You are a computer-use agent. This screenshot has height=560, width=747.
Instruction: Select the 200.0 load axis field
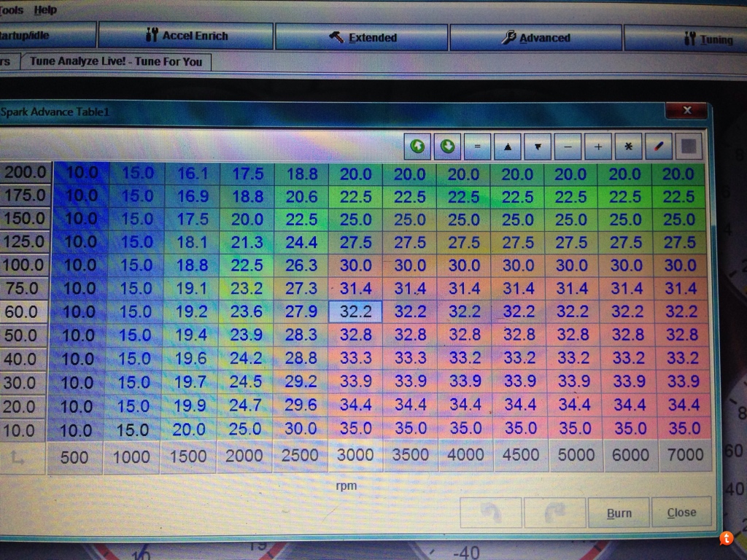point(25,172)
